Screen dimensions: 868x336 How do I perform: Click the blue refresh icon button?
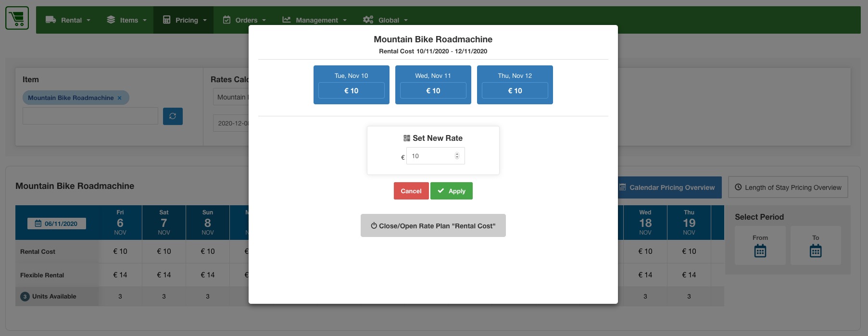pyautogui.click(x=173, y=116)
